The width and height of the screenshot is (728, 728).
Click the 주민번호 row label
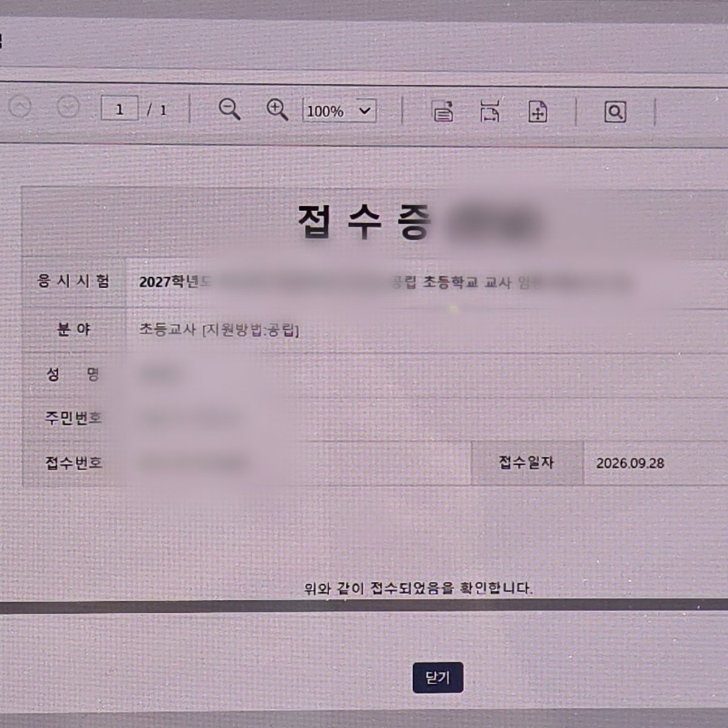[73, 418]
